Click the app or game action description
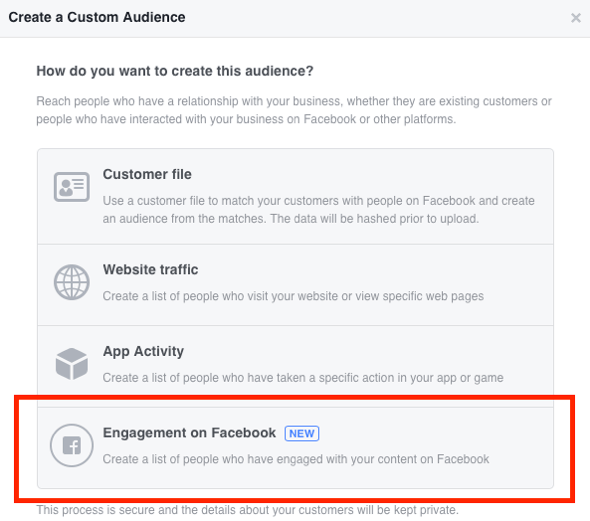Image resolution: width=590 pixels, height=521 pixels. click(303, 378)
